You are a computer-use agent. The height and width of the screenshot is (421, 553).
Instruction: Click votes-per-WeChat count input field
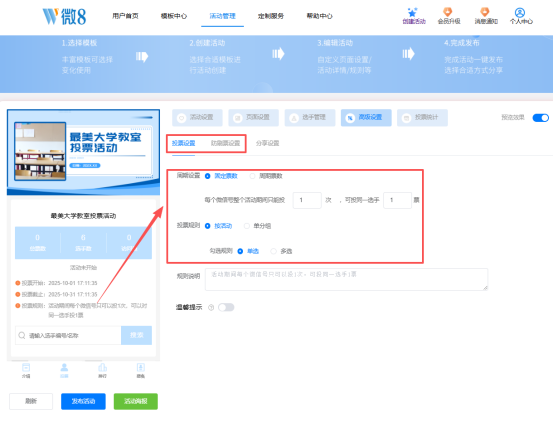click(307, 200)
